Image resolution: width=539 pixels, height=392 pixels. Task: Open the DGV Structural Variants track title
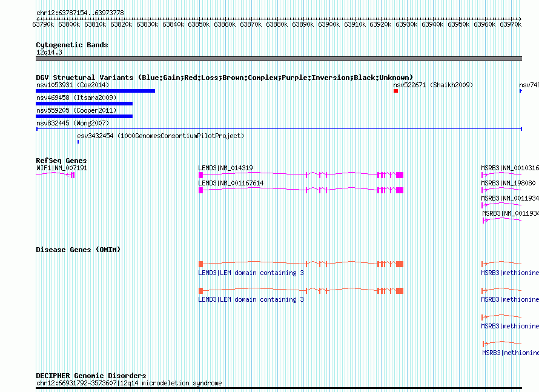225,78
